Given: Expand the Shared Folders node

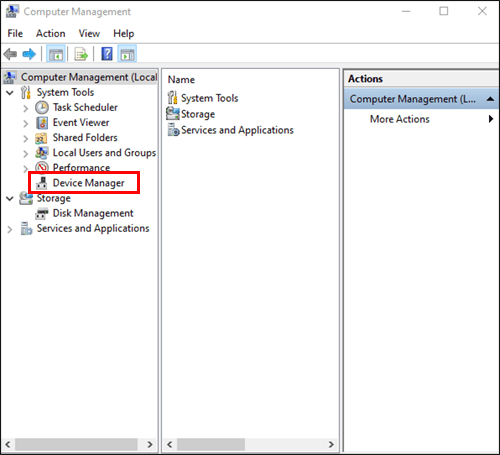Looking at the screenshot, I should tap(26, 138).
